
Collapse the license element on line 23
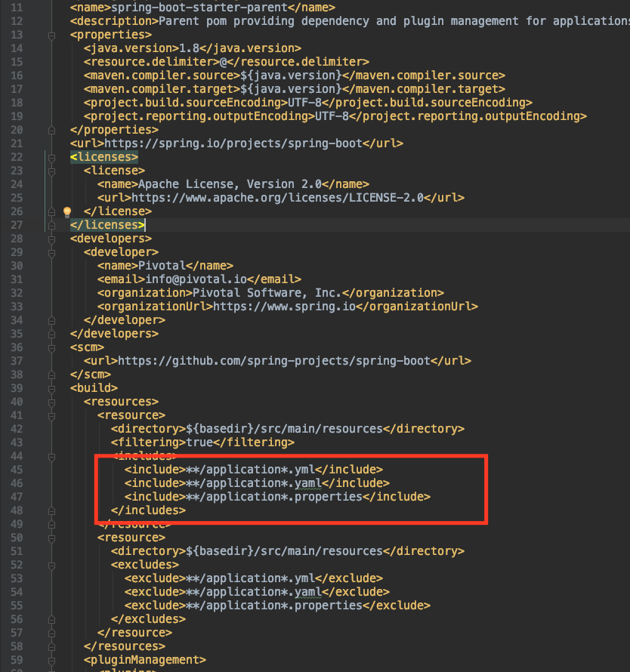(x=51, y=170)
